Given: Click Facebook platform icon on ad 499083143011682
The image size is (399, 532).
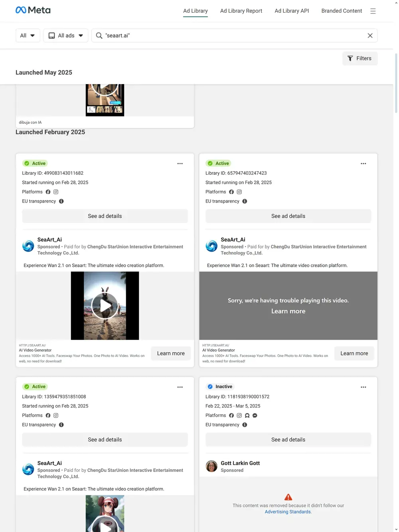Looking at the screenshot, I should [x=48, y=192].
